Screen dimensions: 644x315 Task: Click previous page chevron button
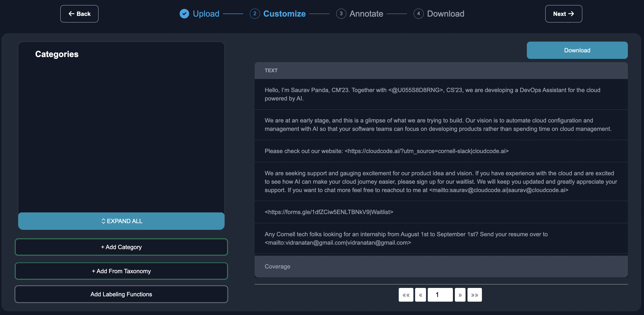click(x=420, y=294)
